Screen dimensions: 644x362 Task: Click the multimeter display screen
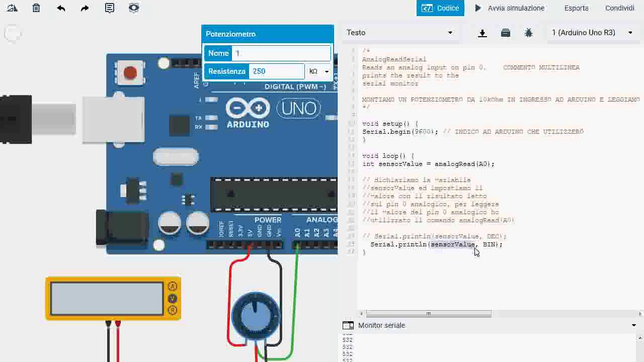107,299
